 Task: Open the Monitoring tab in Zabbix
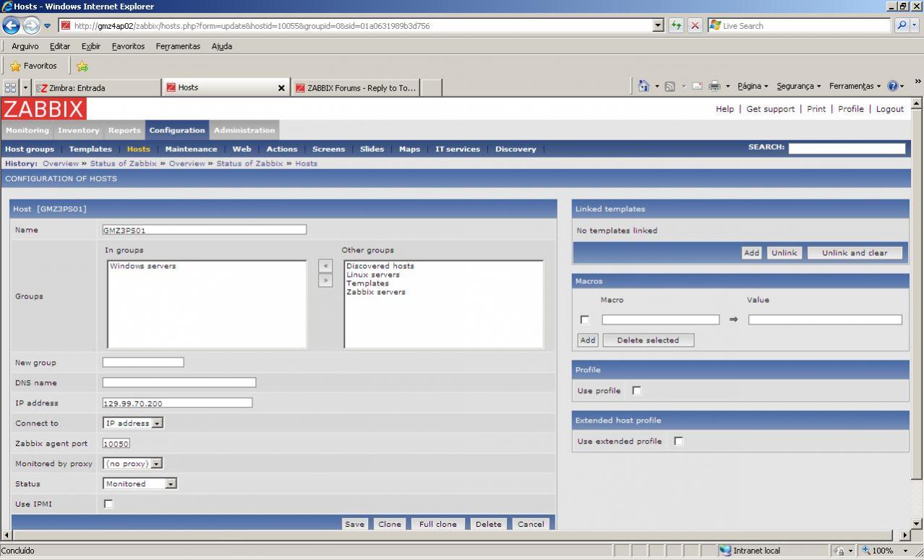click(27, 131)
